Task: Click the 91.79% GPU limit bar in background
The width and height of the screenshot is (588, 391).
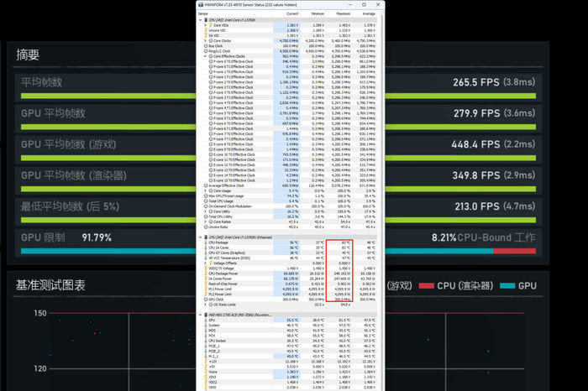Action: pos(257,251)
